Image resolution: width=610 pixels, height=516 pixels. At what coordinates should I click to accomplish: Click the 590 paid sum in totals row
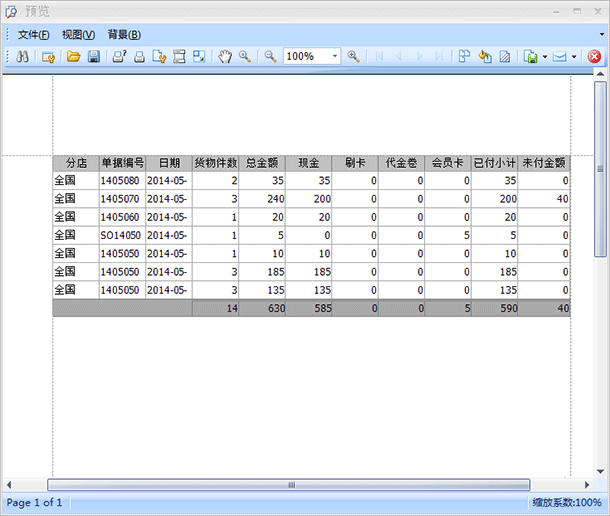[494, 308]
